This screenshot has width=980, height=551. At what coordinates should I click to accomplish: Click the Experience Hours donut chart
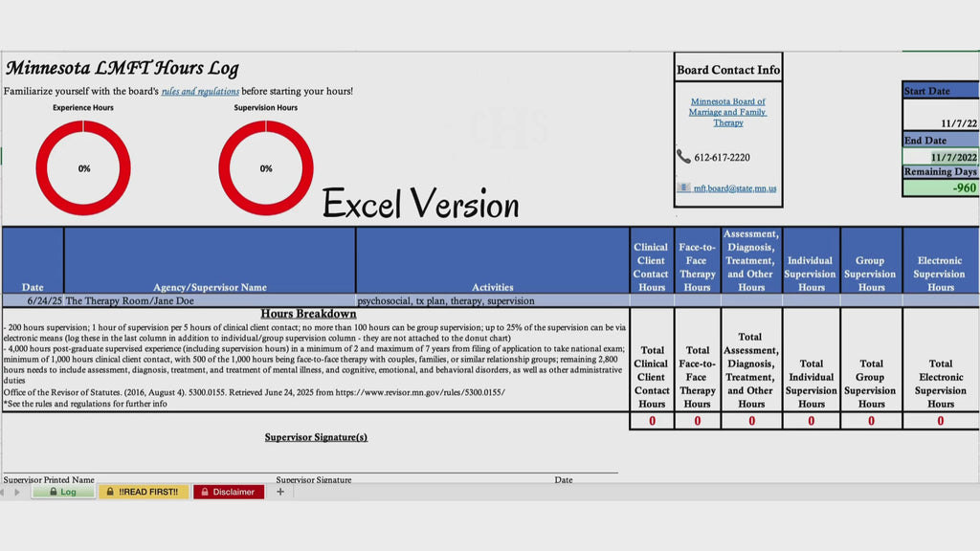(83, 168)
